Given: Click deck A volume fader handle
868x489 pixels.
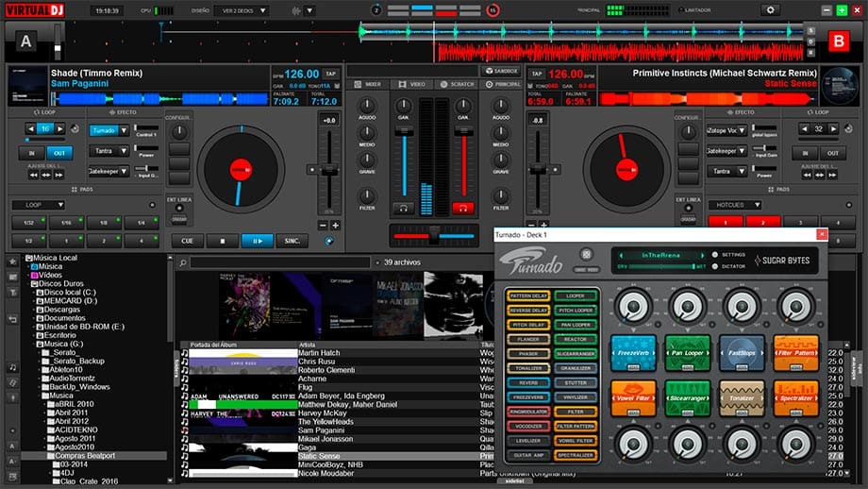Looking at the screenshot, I should pyautogui.click(x=404, y=131).
